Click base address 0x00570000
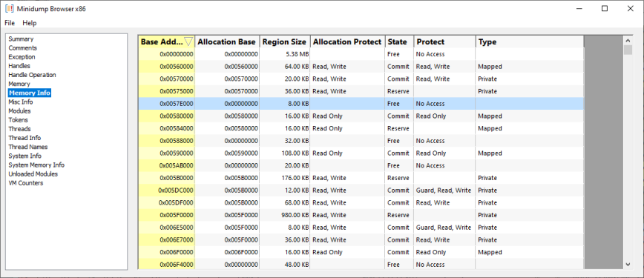Screen dimensions: 644x278 click(x=166, y=79)
